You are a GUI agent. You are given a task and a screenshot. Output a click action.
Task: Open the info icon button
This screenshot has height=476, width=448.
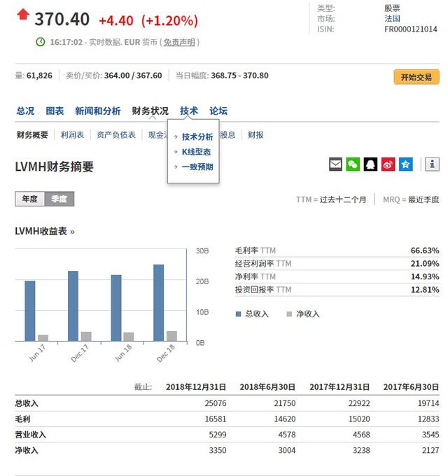coord(432,164)
